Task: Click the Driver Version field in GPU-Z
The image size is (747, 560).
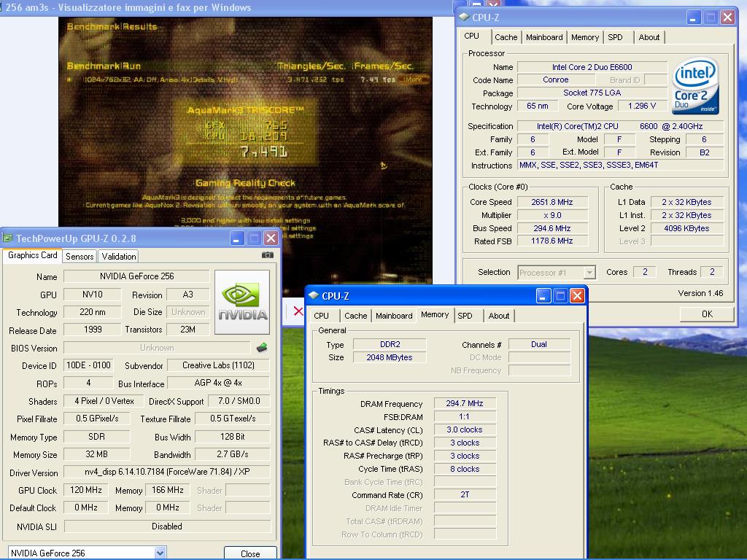Action: 167,472
